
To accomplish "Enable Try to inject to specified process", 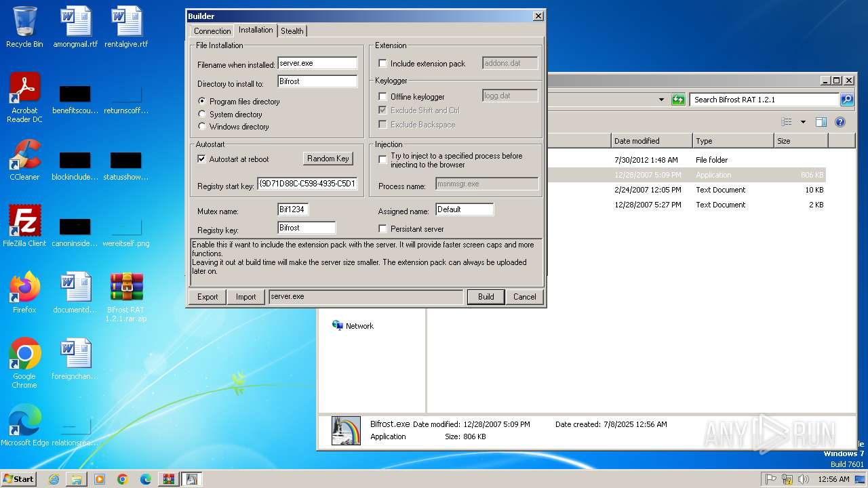I will coord(382,160).
